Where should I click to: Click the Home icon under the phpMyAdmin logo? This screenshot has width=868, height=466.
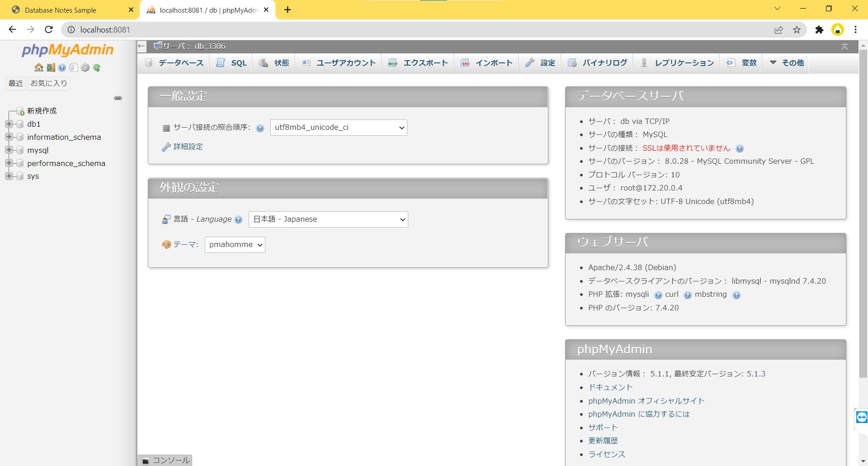(x=39, y=67)
